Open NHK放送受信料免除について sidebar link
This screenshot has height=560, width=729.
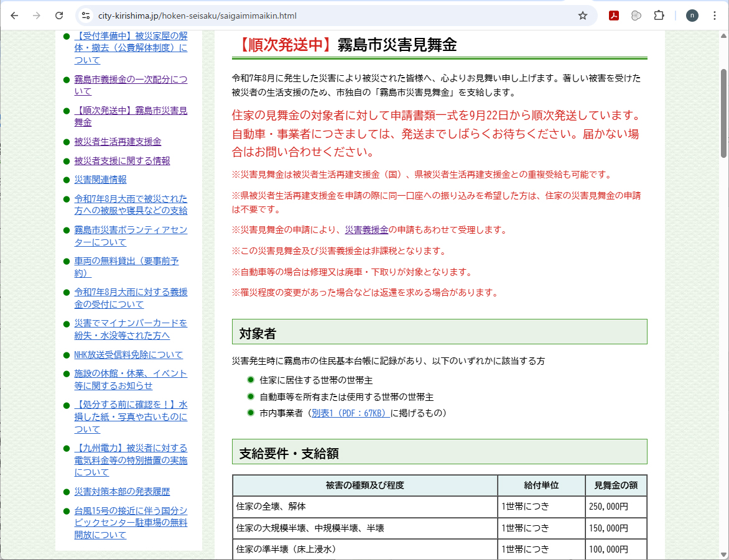pos(128,355)
